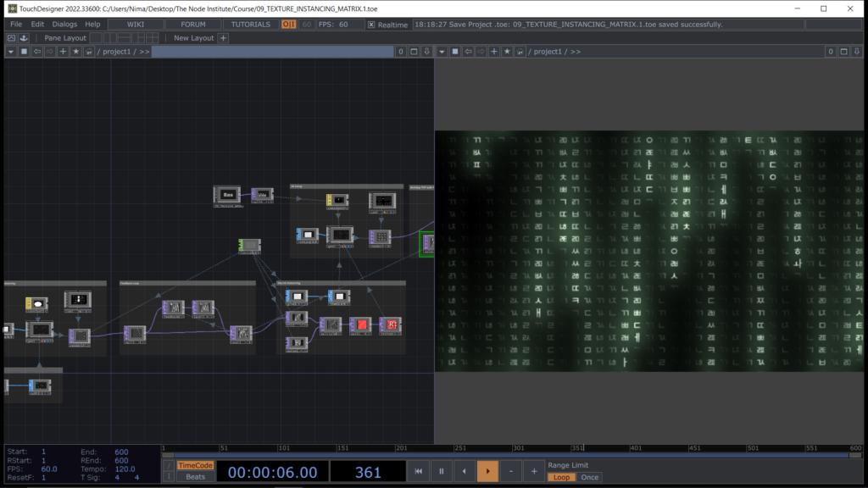Viewport: 868px width, 488px height.
Task: Open the TUTORIALS link
Action: (x=251, y=25)
